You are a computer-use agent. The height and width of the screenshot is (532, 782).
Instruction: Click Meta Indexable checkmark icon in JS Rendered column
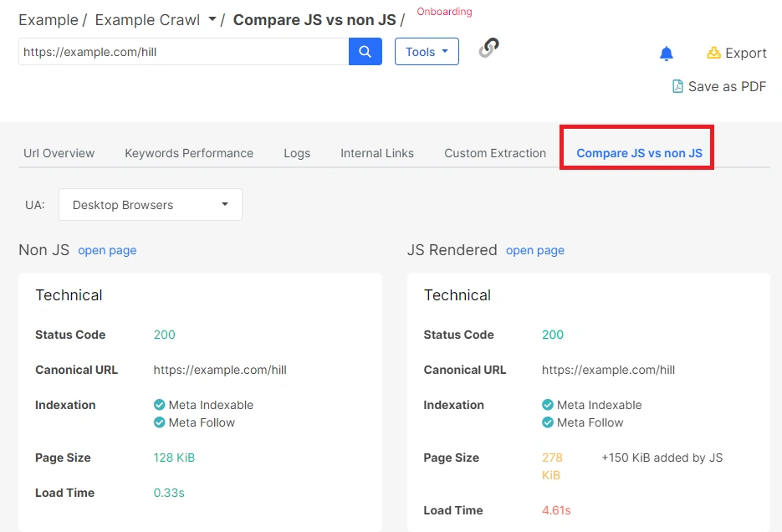(x=548, y=405)
